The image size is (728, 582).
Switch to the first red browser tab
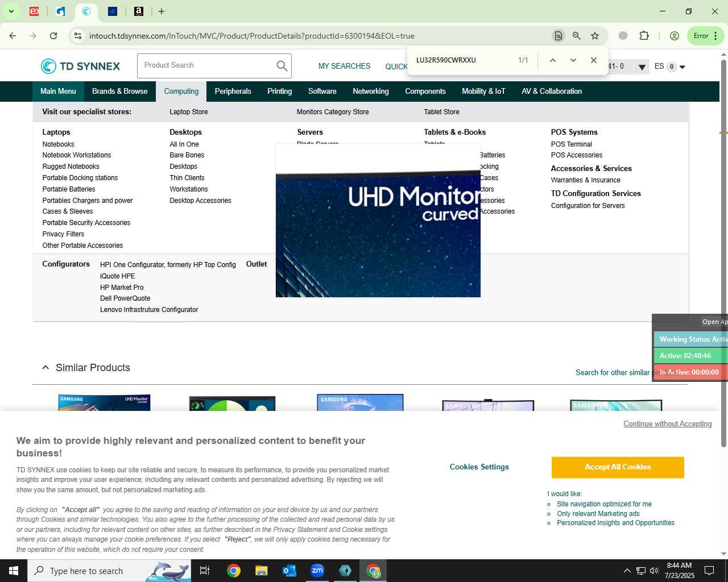point(34,11)
